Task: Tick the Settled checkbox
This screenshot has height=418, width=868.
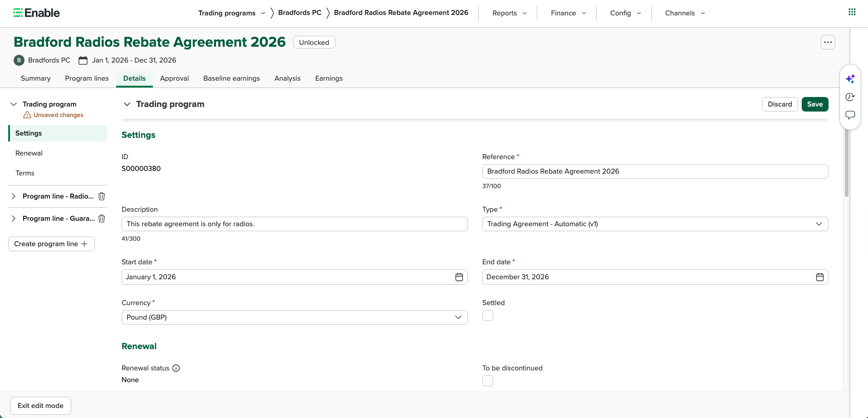Action: 488,316
